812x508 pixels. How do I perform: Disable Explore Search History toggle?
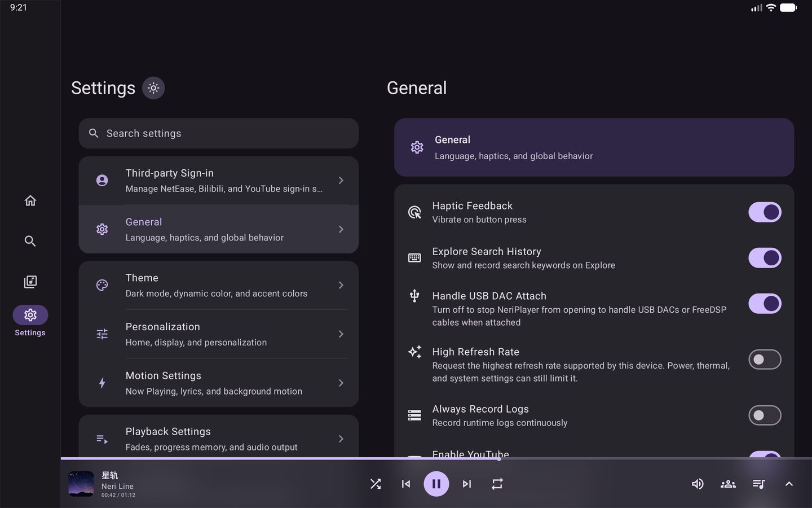pyautogui.click(x=765, y=258)
